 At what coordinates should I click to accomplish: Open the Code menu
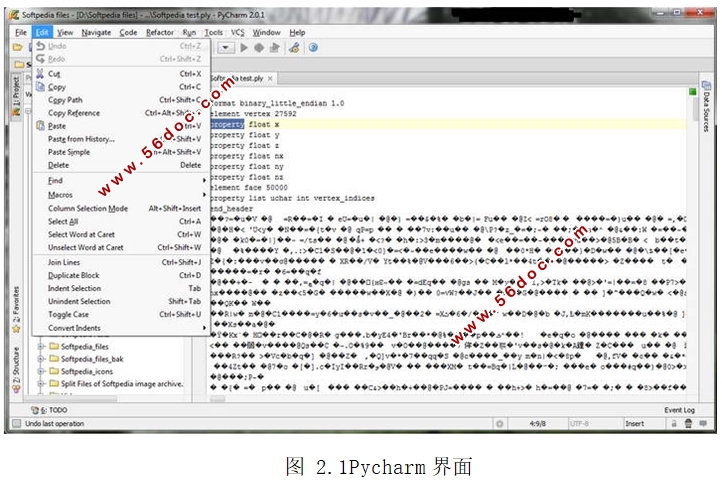point(128,32)
